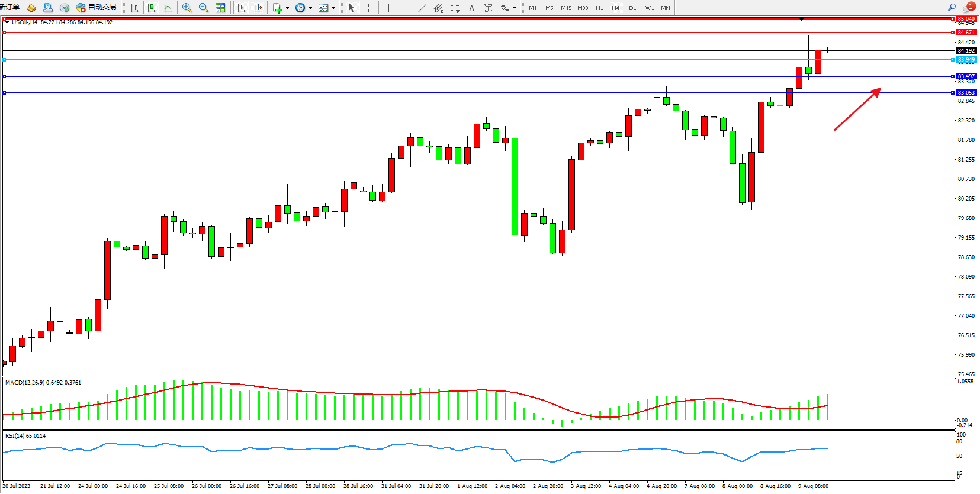
Task: Switch to the D1 timeframe
Action: click(632, 8)
